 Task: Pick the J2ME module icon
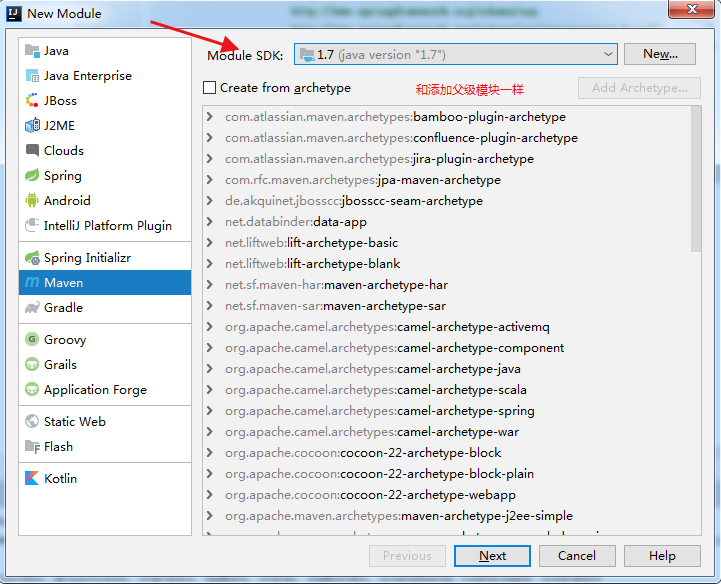[x=32, y=125]
